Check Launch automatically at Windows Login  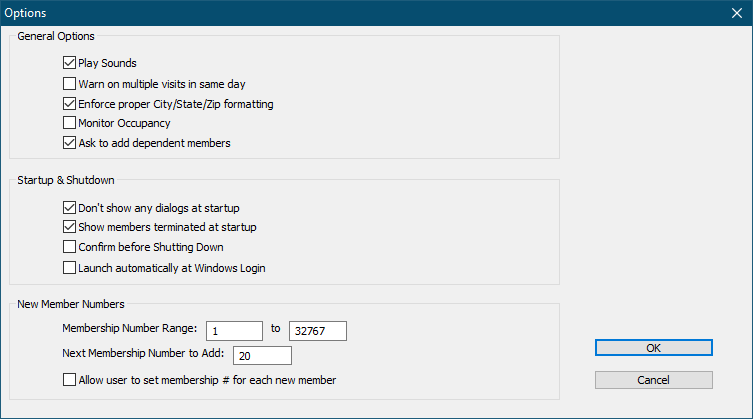[x=69, y=268]
